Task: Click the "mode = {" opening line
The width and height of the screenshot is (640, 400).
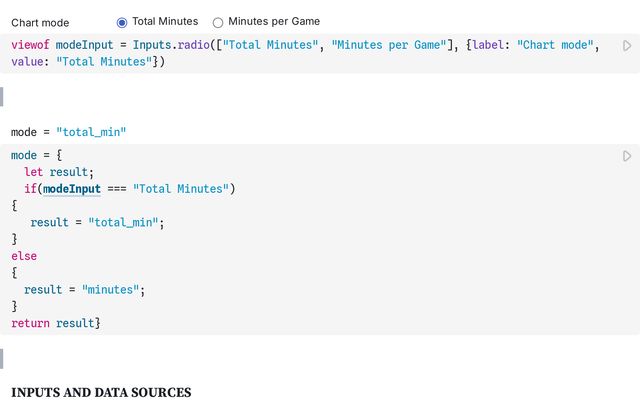Action: click(36, 155)
